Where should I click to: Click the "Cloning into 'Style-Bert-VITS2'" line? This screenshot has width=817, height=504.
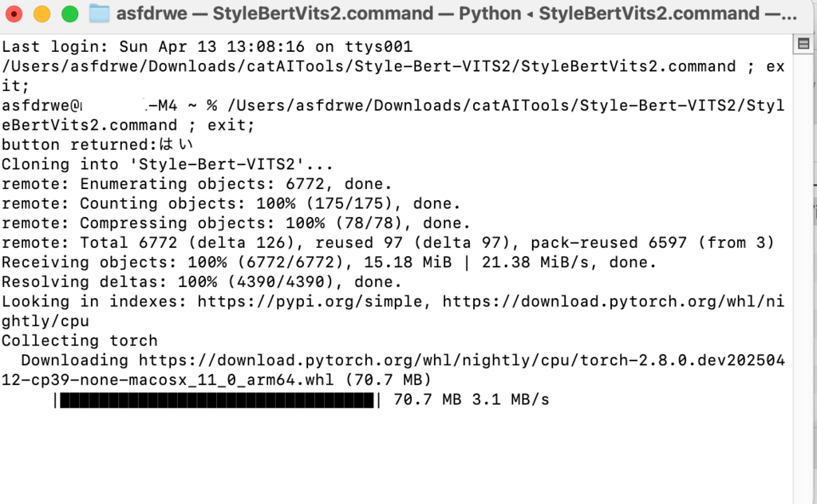coord(167,164)
